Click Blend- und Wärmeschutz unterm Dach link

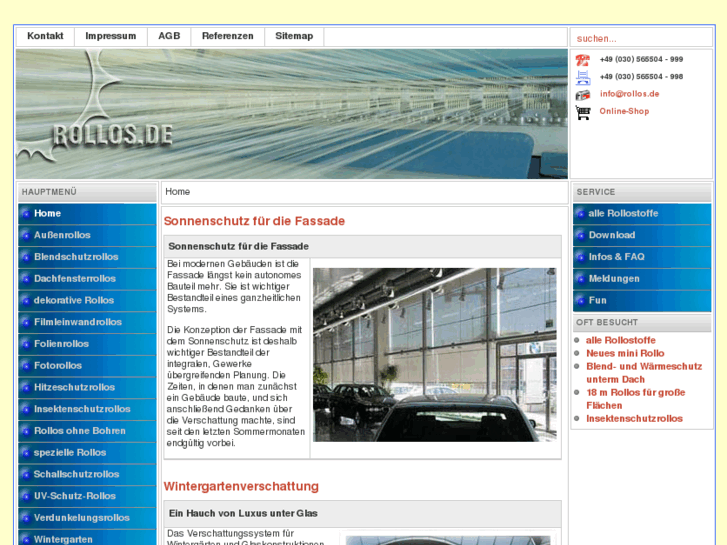click(x=644, y=373)
